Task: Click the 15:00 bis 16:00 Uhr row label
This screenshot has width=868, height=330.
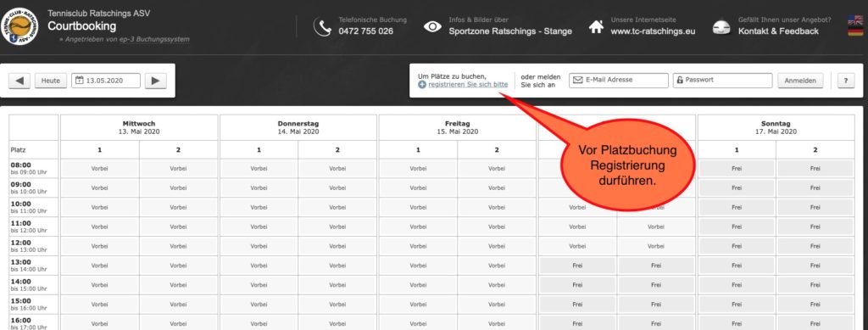Action: pyautogui.click(x=34, y=304)
